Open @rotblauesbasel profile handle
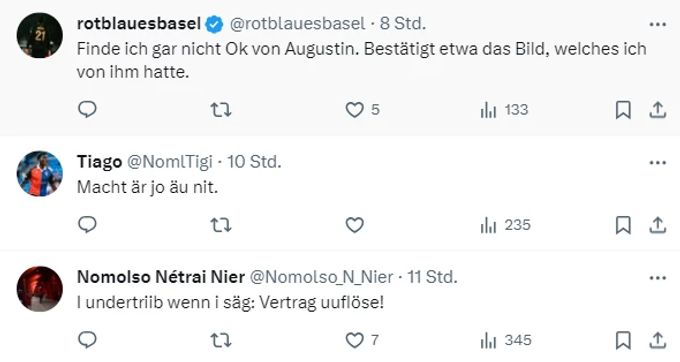This screenshot has width=680, height=362. (297, 24)
